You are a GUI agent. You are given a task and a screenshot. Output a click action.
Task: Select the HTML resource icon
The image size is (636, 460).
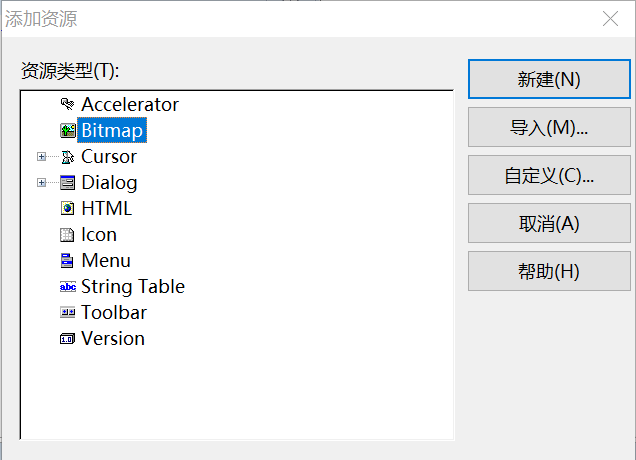[x=67, y=208]
